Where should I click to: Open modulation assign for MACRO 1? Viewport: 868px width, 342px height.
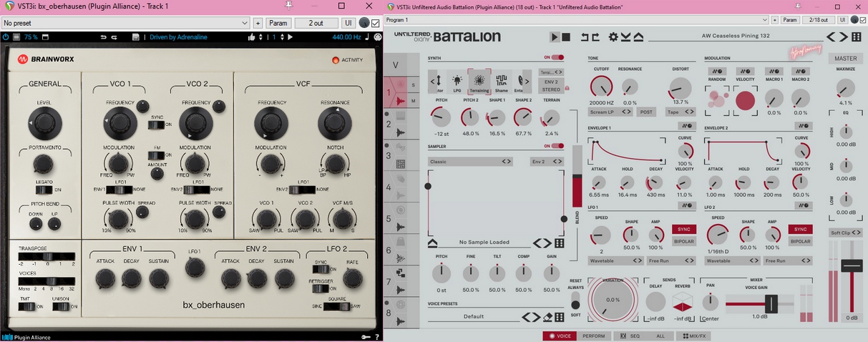(774, 71)
